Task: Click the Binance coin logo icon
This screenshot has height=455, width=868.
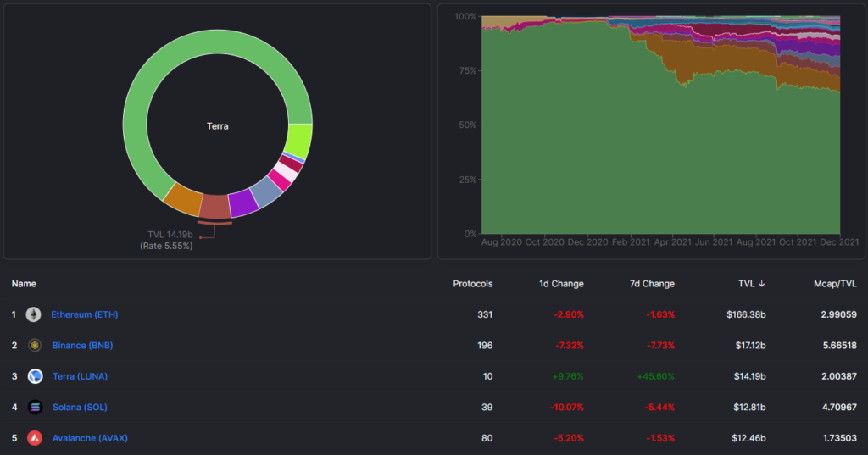Action: [x=35, y=345]
